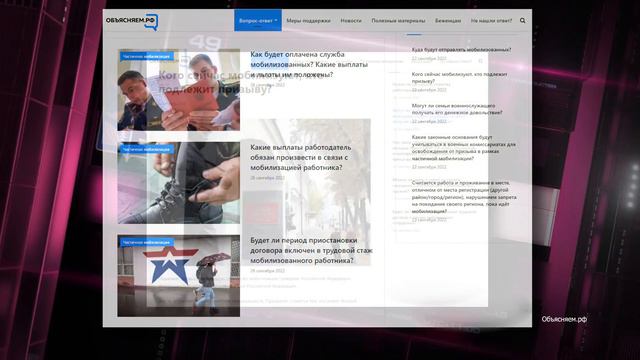Click thumbnail of hands holding military boots
Viewport: 640px width, 360px height.
[x=179, y=183]
